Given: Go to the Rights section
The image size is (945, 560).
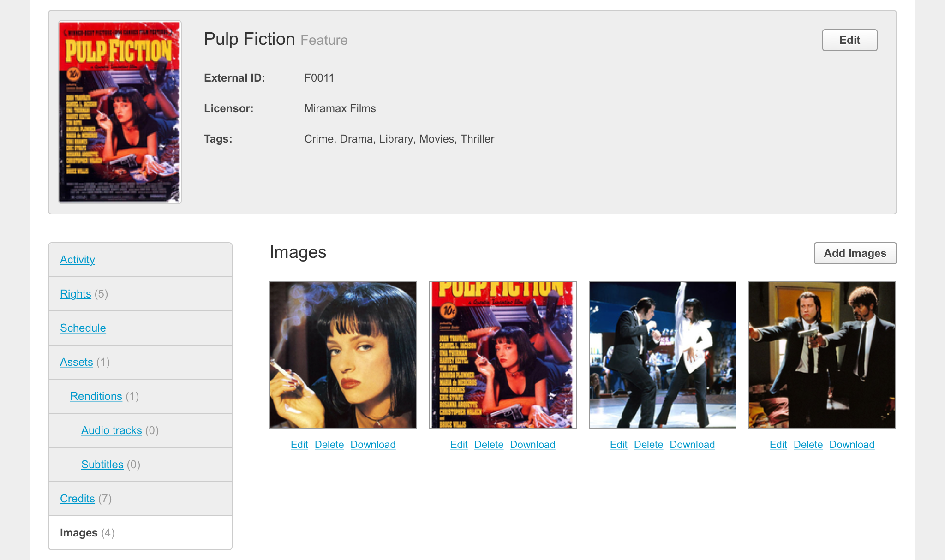Looking at the screenshot, I should click(x=75, y=294).
